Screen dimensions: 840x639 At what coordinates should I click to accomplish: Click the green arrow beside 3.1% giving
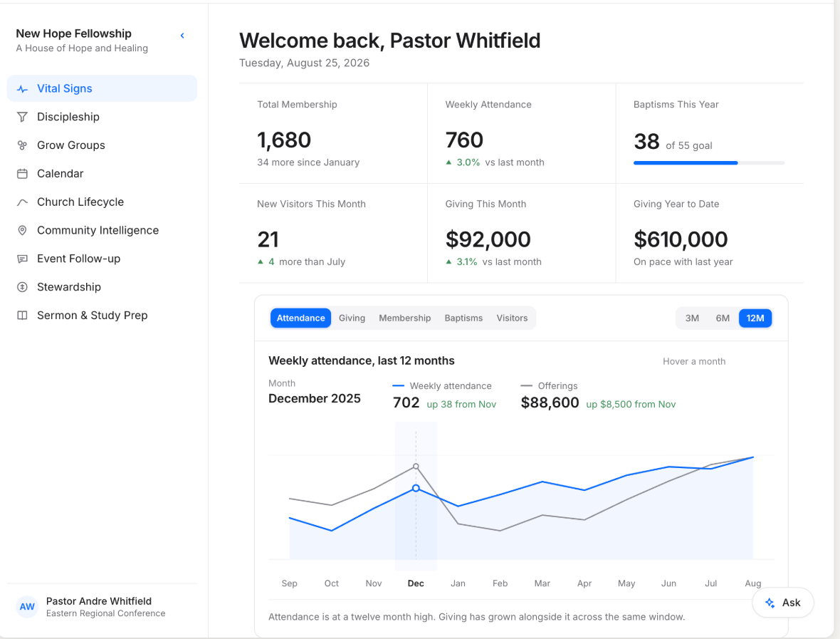tap(449, 262)
